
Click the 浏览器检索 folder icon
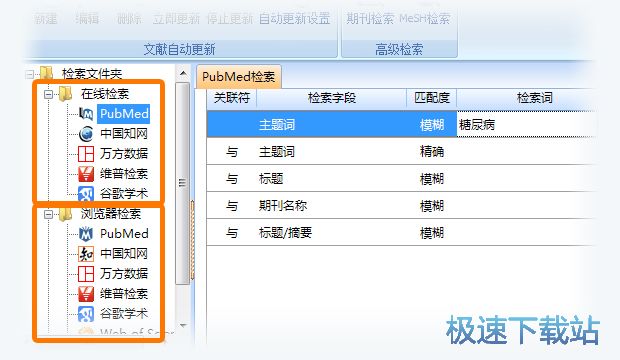click(65, 214)
